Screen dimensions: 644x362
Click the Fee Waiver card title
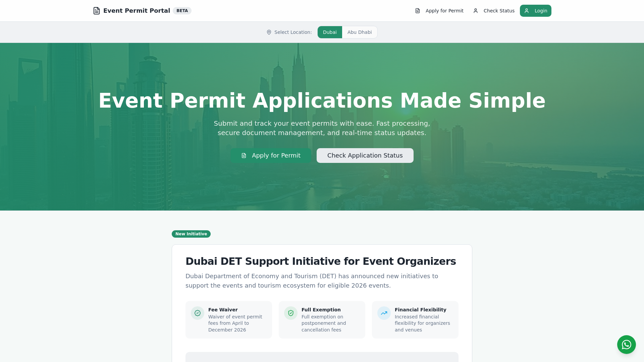tap(223, 310)
